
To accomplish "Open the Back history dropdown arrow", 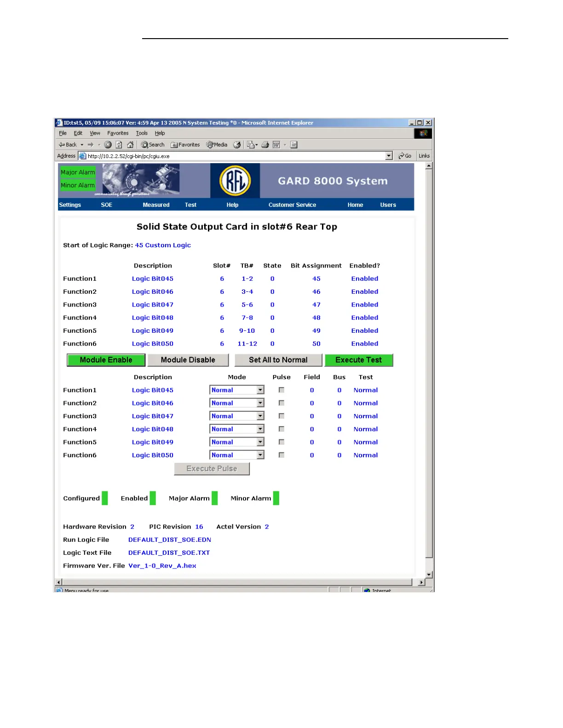I will pyautogui.click(x=82, y=145).
